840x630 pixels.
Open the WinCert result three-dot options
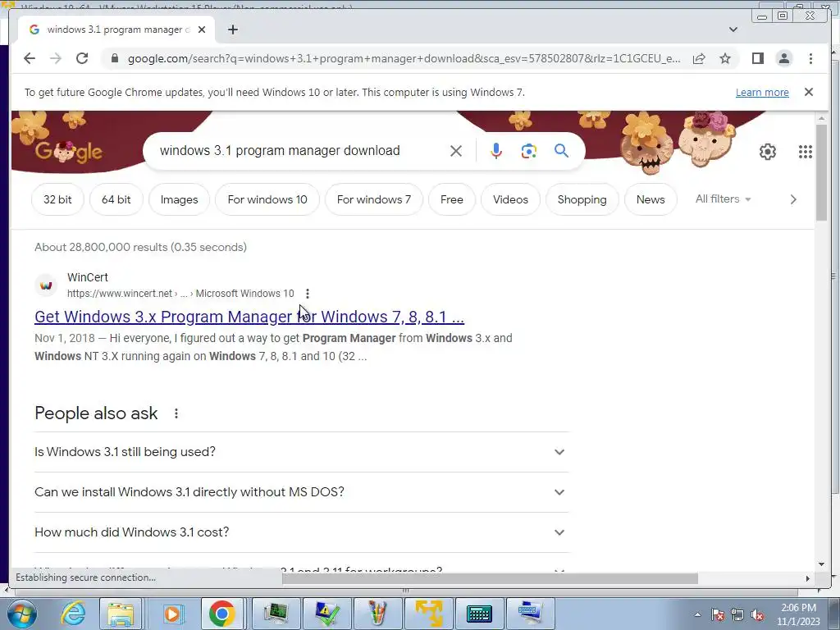point(307,294)
